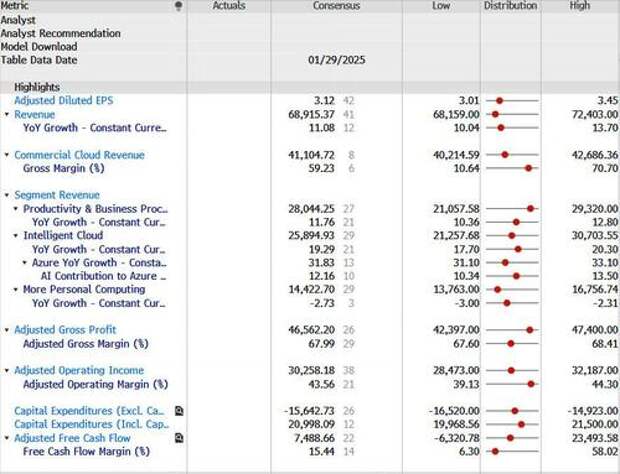Open the Commercial Cloud Revenue link
Viewport: 620px width, 474px height.
pos(79,155)
